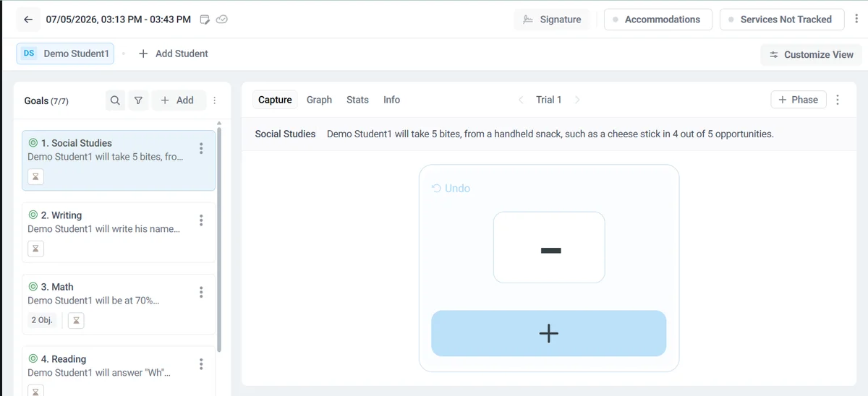Open the Signature button
868x396 pixels.
click(552, 20)
